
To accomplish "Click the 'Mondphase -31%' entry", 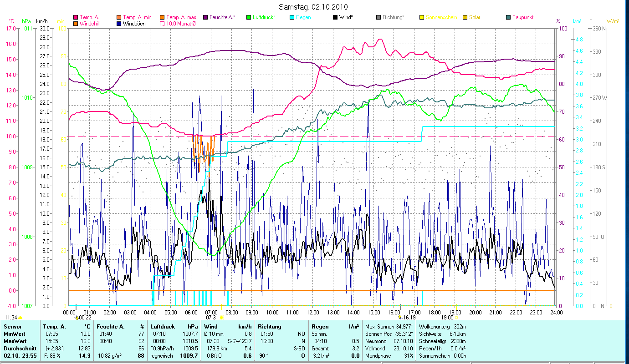I will (x=389, y=356).
